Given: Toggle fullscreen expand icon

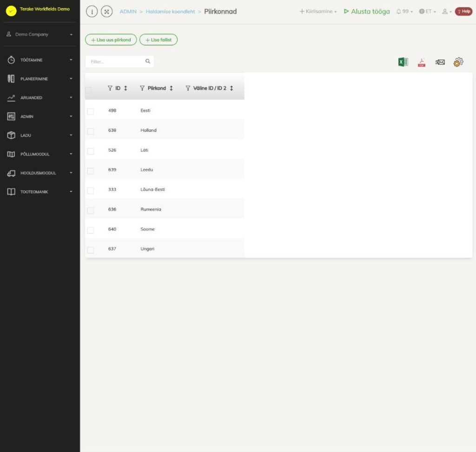Looking at the screenshot, I should point(106,12).
